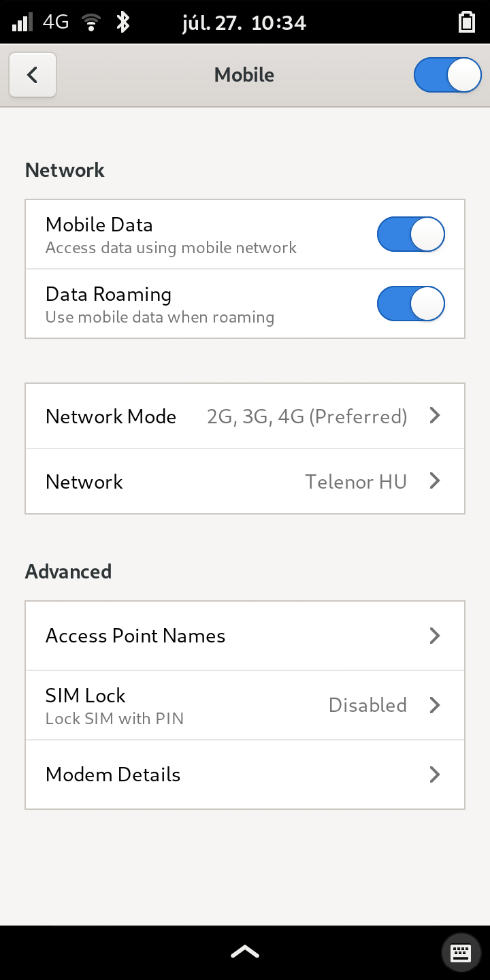Image resolution: width=490 pixels, height=980 pixels.
Task: Choose the Network Mode preference value
Action: coord(307,416)
